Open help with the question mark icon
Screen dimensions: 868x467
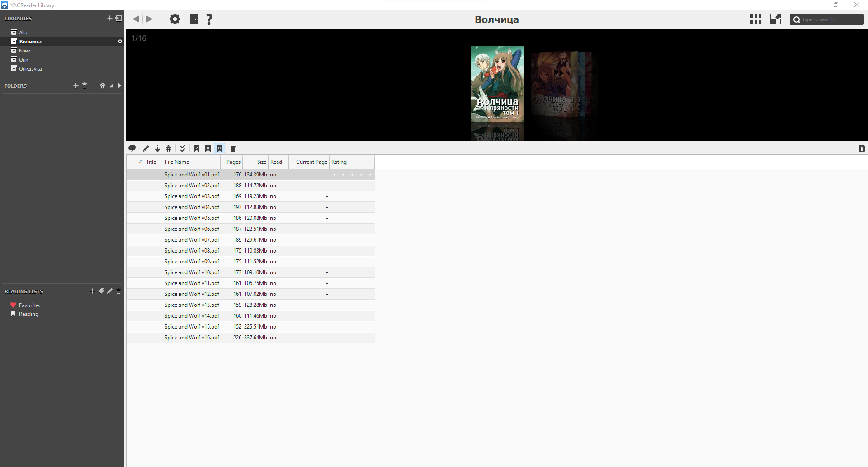(x=209, y=19)
